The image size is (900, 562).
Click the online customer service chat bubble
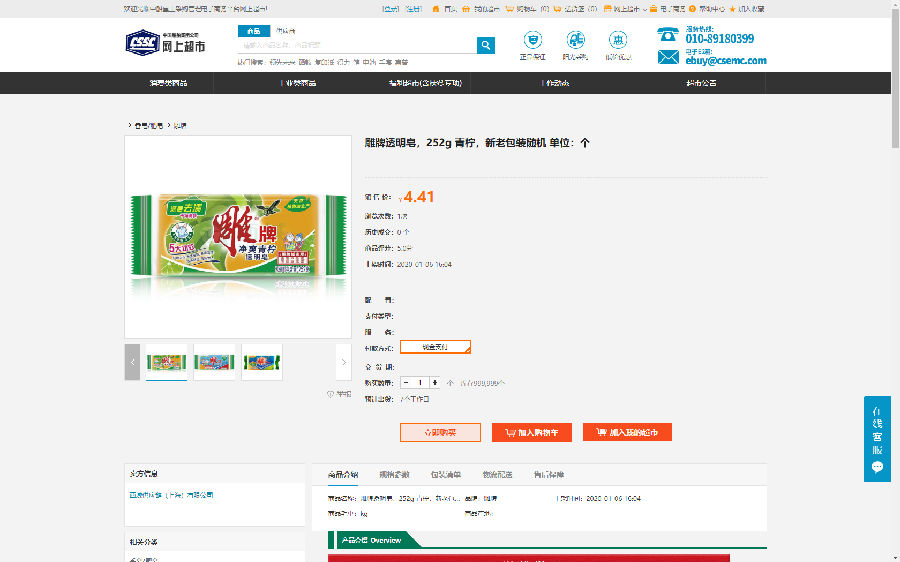coord(877,467)
